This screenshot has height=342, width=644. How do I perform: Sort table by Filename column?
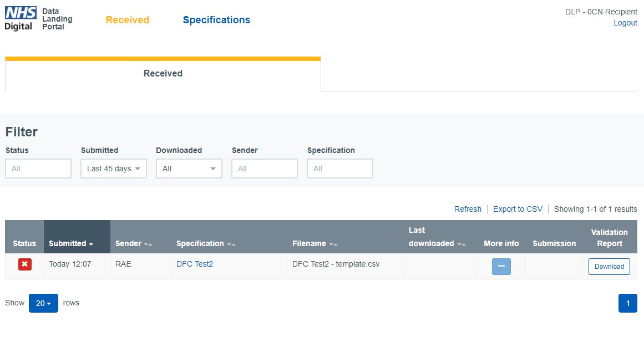point(315,243)
